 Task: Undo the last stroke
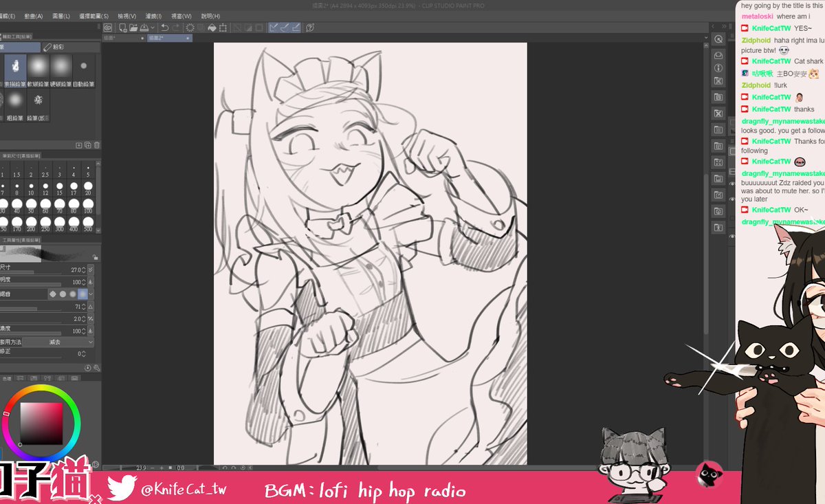(165, 28)
